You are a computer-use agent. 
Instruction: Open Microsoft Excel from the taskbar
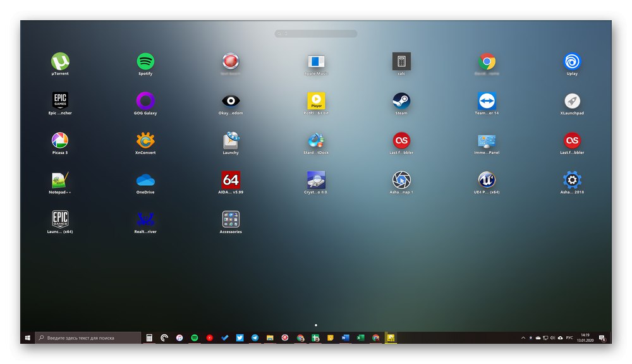tap(361, 338)
